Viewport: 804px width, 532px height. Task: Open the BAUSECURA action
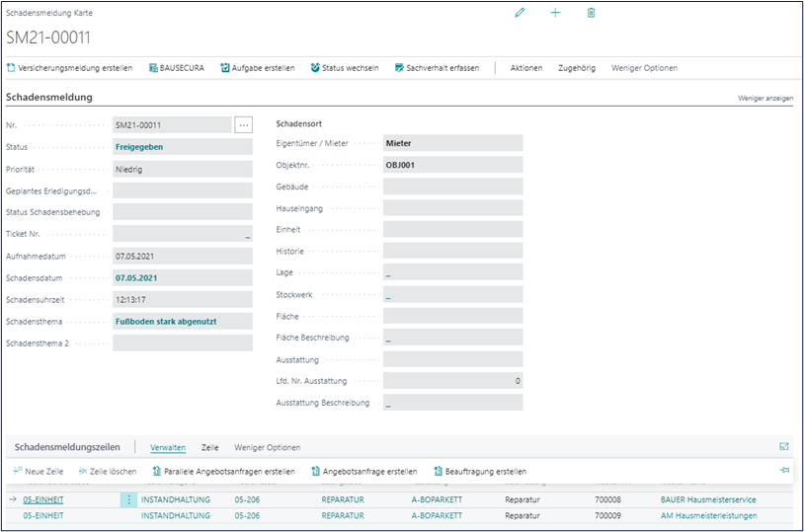(176, 68)
